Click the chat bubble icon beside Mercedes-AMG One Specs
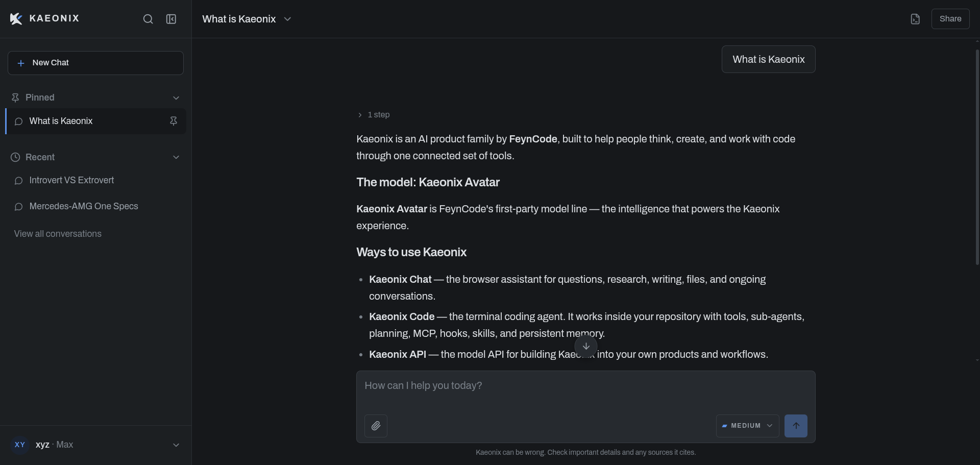Viewport: 980px width, 465px height. [x=18, y=207]
